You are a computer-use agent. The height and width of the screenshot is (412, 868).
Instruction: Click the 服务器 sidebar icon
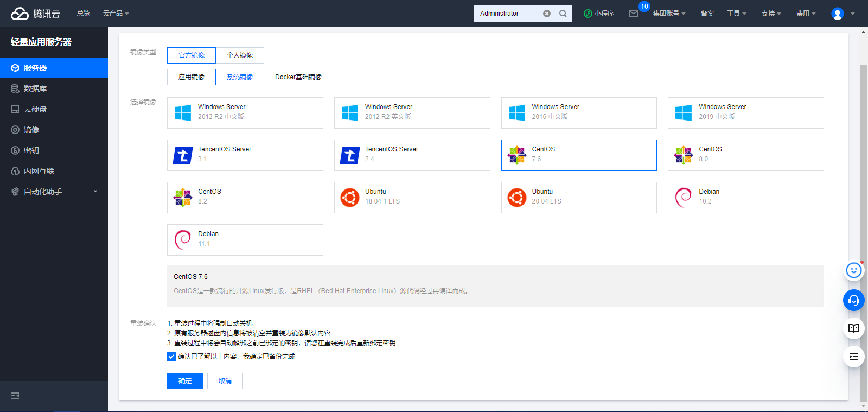(x=15, y=68)
